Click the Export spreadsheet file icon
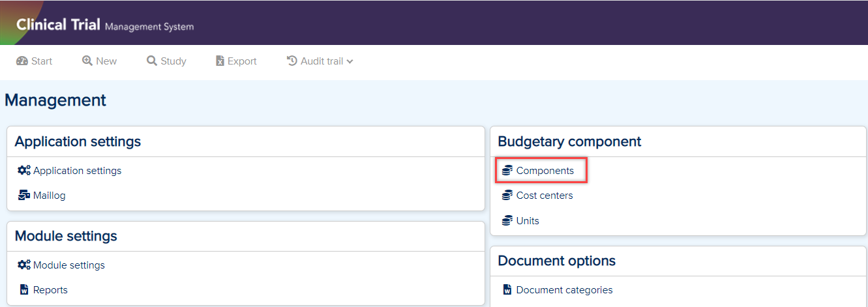Viewport: 868px width, 307px height. pyautogui.click(x=220, y=61)
